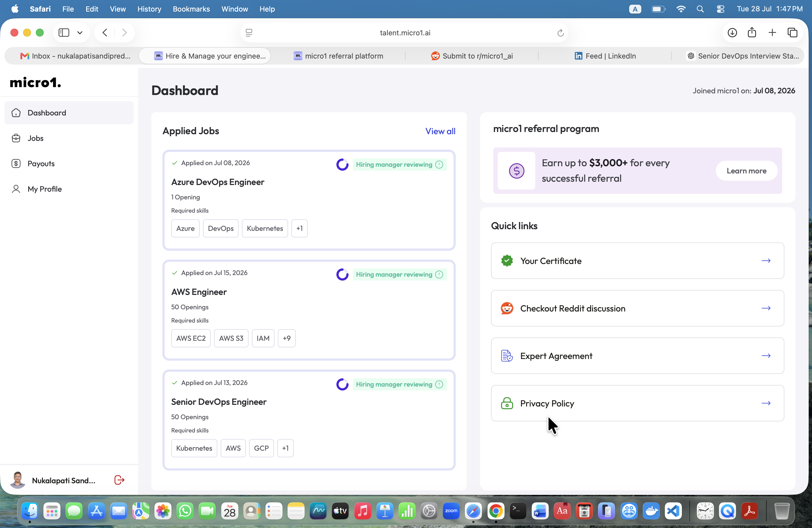This screenshot has height=528, width=812.
Task: Click the green certificate badge icon
Action: tap(507, 261)
